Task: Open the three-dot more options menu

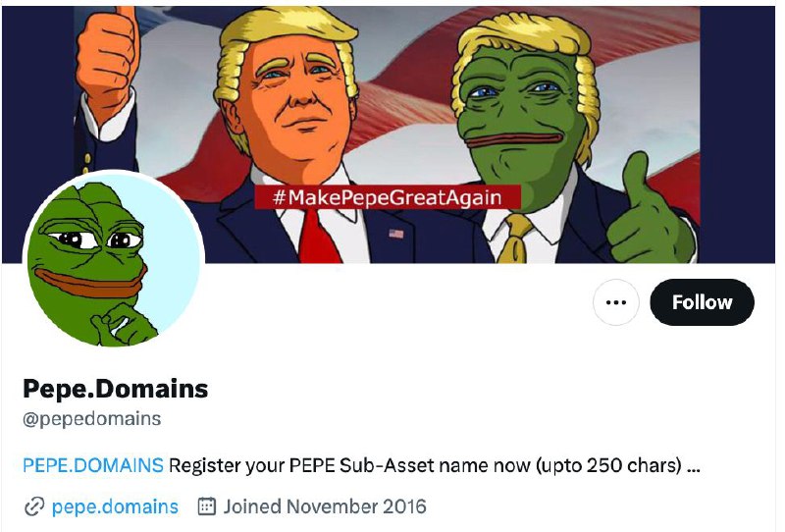Action: pos(616,302)
